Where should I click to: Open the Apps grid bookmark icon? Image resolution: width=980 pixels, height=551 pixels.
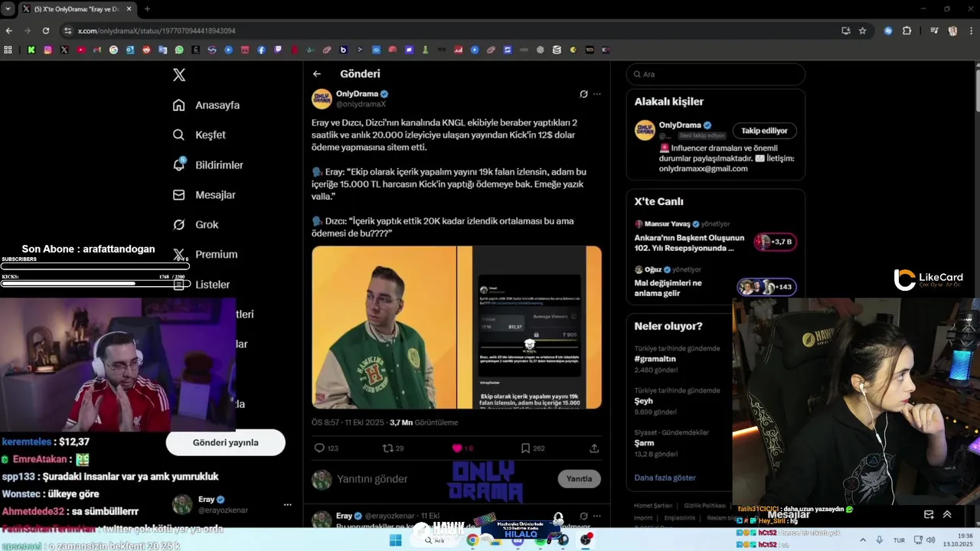(8, 50)
